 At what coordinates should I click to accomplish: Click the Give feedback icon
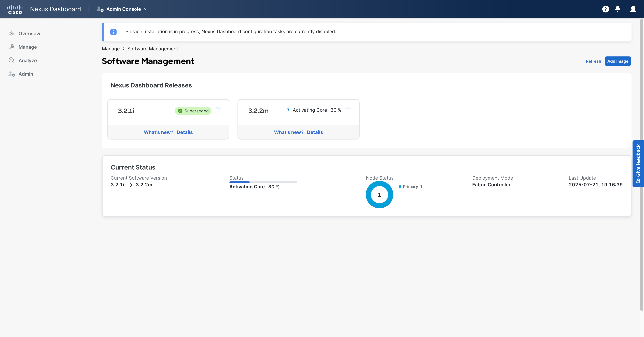[x=638, y=181]
